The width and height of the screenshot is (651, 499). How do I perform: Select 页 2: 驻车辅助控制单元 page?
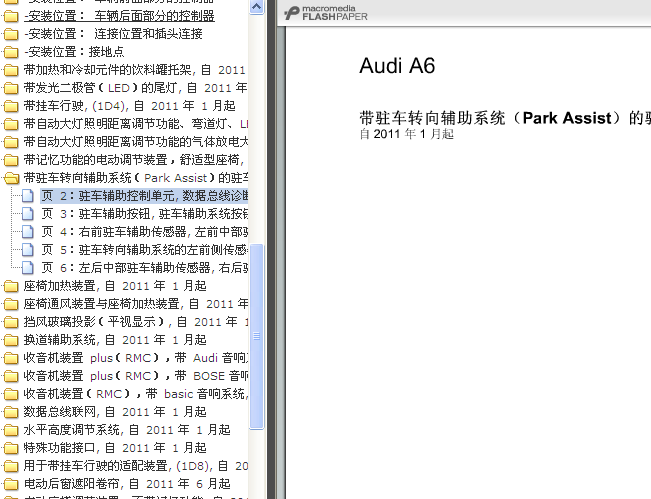(x=144, y=196)
